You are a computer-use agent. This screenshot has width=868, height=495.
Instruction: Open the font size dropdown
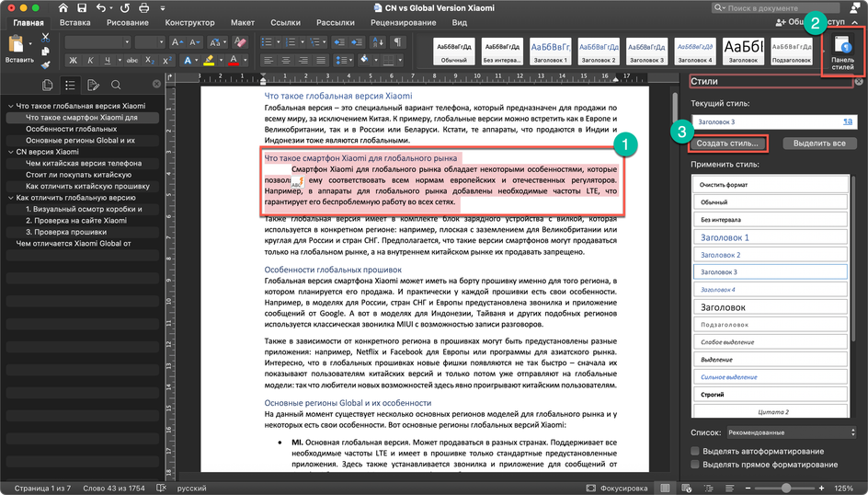(161, 42)
